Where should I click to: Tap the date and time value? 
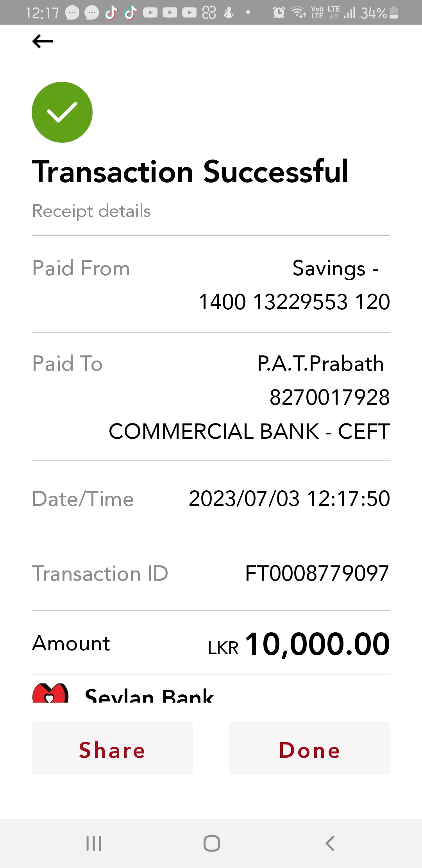(289, 499)
